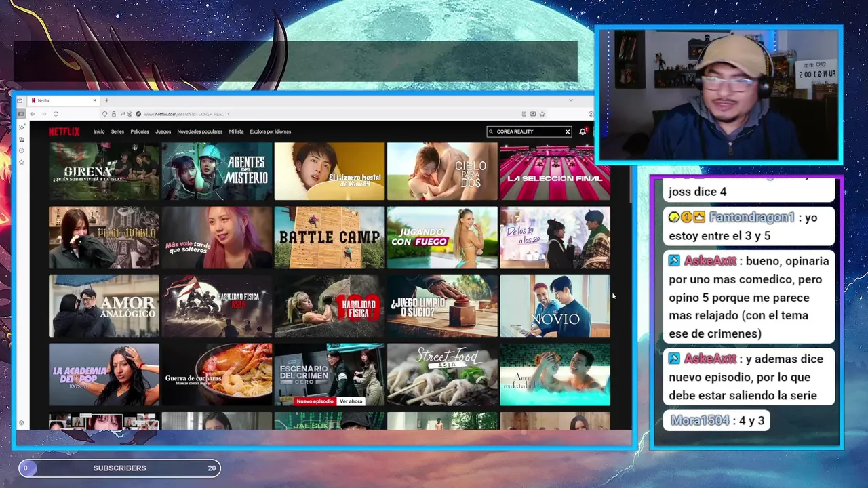Click the browser account profile icon
The image size is (868, 488).
pos(591,114)
